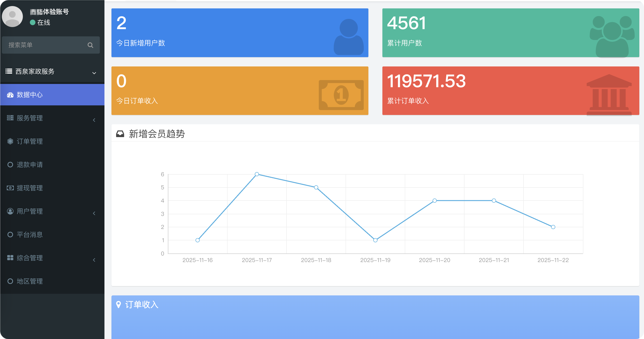
Task: Expand the 综合管理 submenu arrow
Action: point(94,260)
